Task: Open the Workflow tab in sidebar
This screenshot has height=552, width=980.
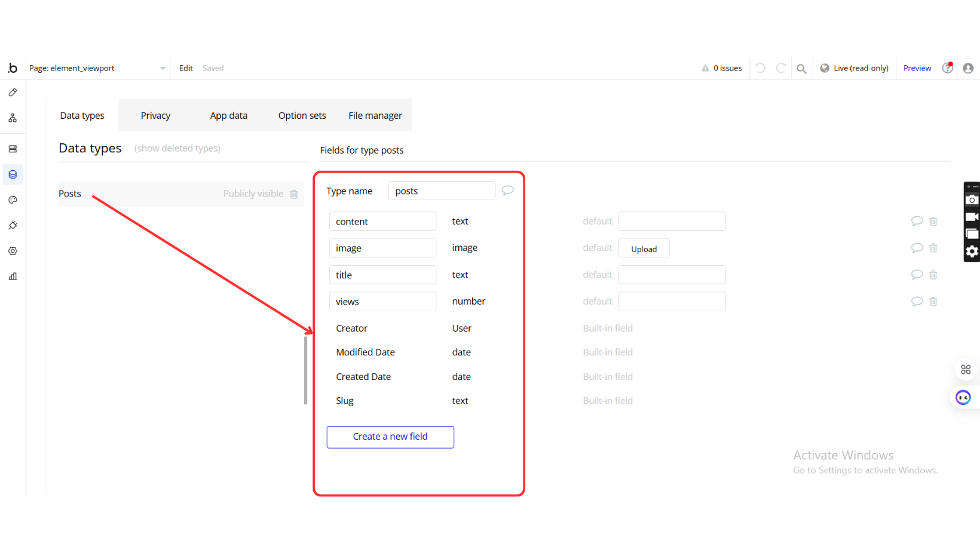Action: pos(13,118)
